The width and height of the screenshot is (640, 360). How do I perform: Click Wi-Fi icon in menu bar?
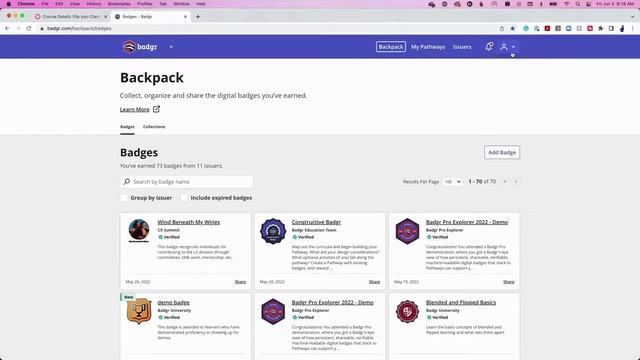coord(567,4)
